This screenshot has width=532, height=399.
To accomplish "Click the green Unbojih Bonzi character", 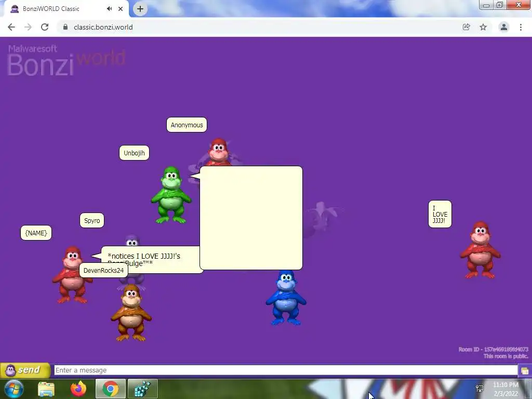I will pyautogui.click(x=171, y=195).
